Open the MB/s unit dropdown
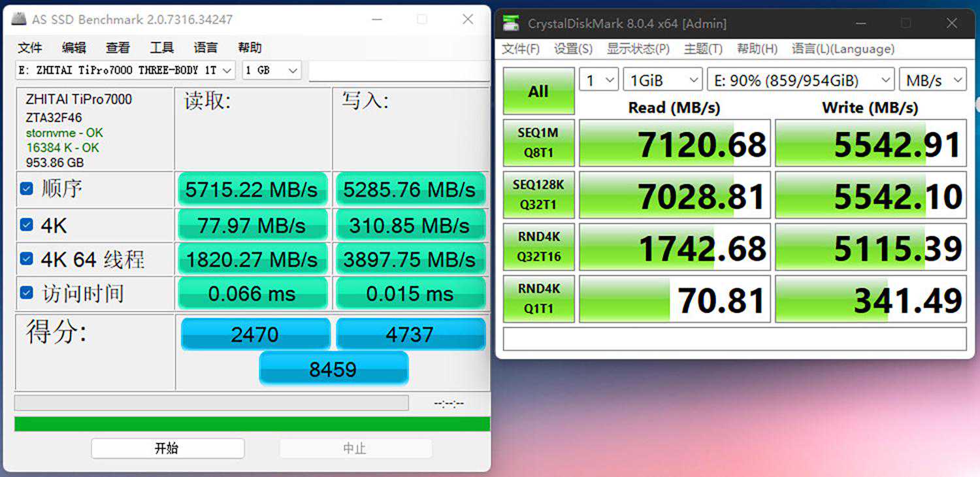The image size is (980, 477). tap(932, 80)
